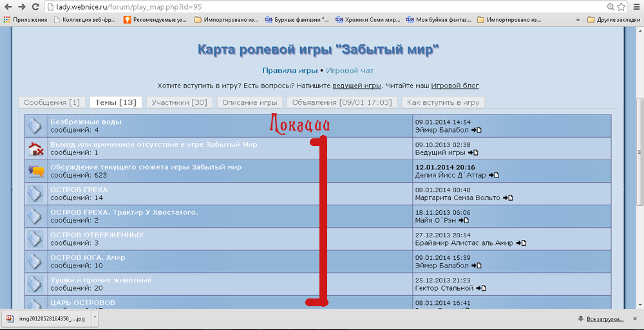
Task: Open Участники [30] tab
Action: (180, 102)
